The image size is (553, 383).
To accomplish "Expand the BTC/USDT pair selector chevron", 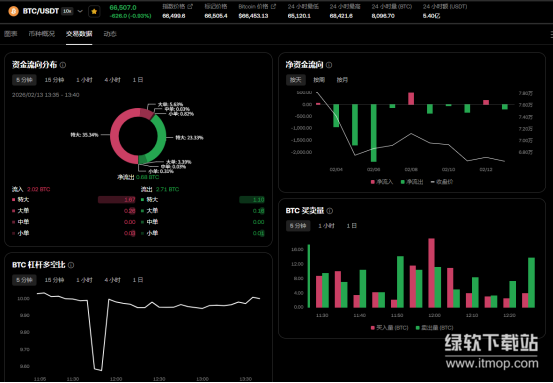I will 80,11.
